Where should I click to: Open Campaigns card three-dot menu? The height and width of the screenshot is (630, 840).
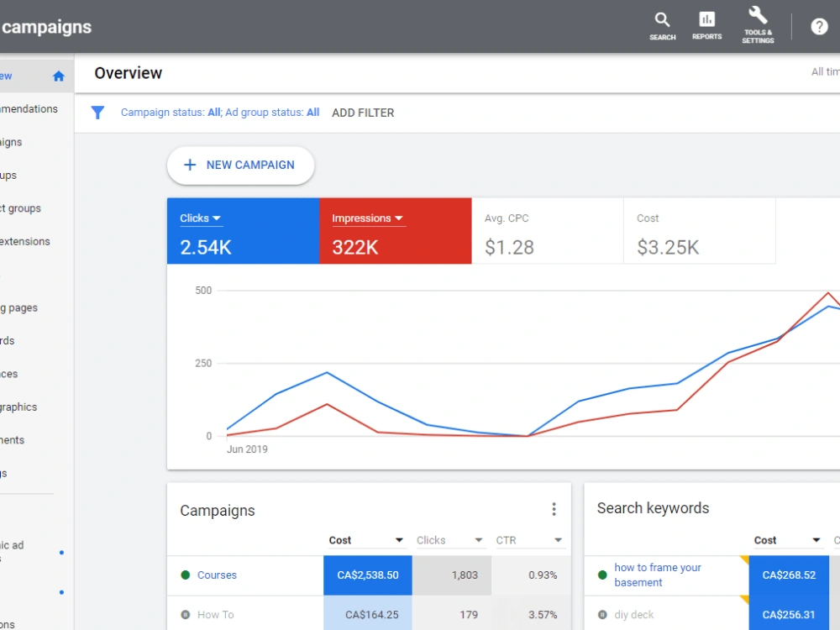pyautogui.click(x=554, y=509)
